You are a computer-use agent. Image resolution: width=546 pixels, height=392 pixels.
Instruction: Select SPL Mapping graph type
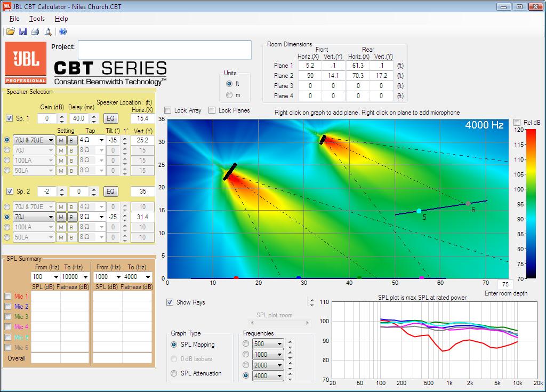174,344
